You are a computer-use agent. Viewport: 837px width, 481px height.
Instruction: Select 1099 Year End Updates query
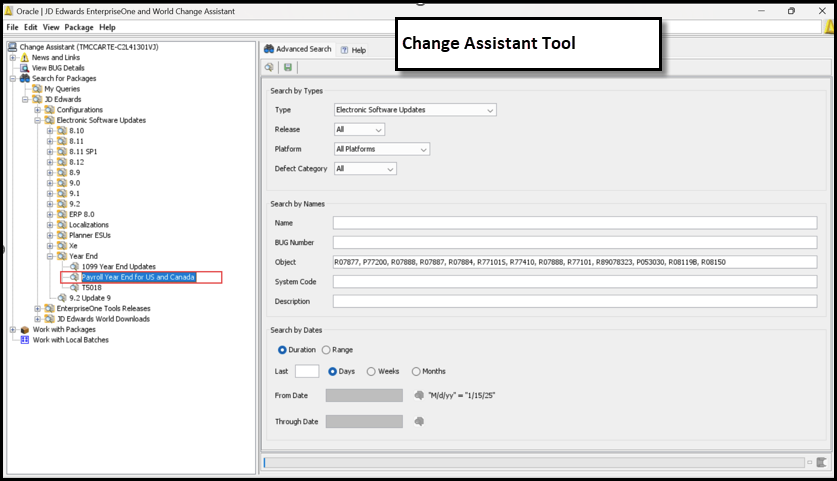click(x=119, y=266)
